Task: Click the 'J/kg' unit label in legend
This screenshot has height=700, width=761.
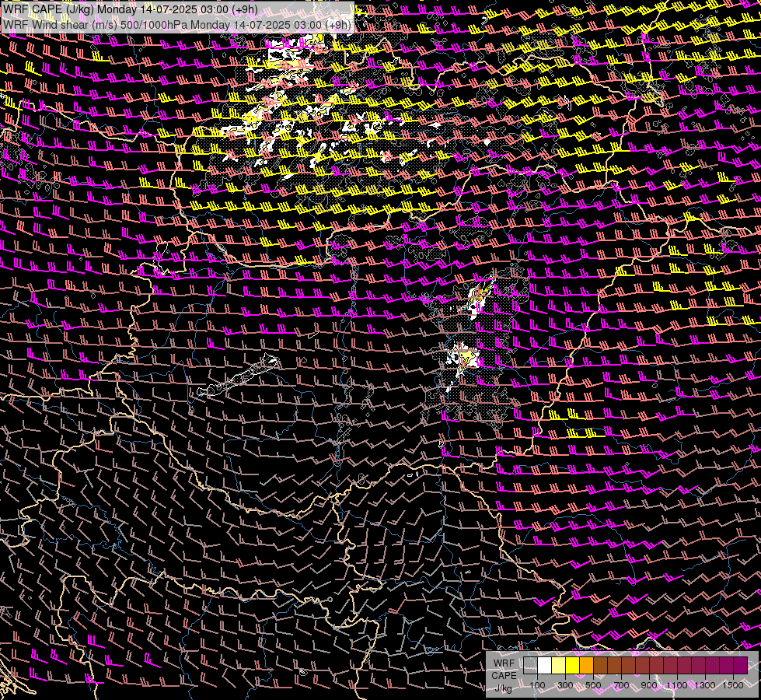Action: coord(503,688)
